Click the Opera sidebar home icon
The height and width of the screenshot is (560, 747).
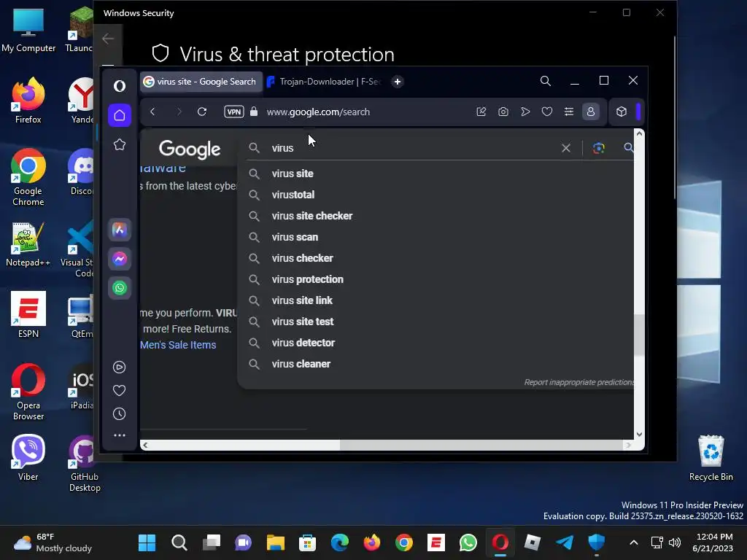click(x=120, y=115)
